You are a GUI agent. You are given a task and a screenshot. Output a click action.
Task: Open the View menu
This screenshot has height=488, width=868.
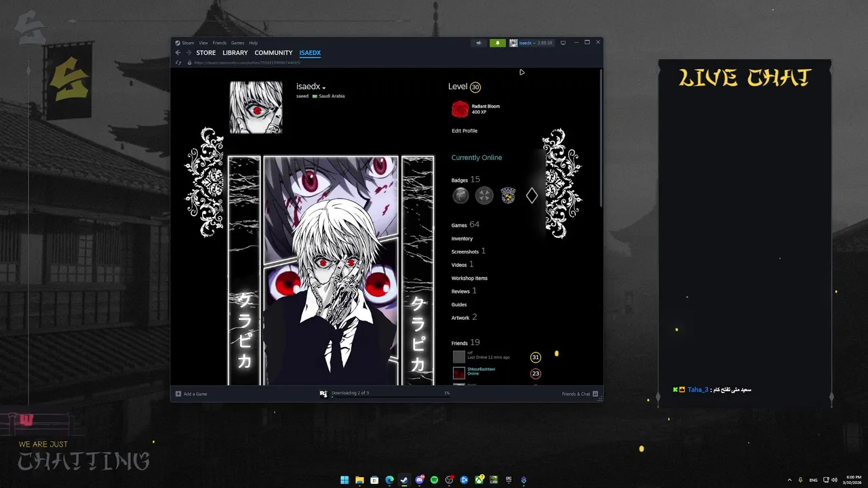click(203, 43)
